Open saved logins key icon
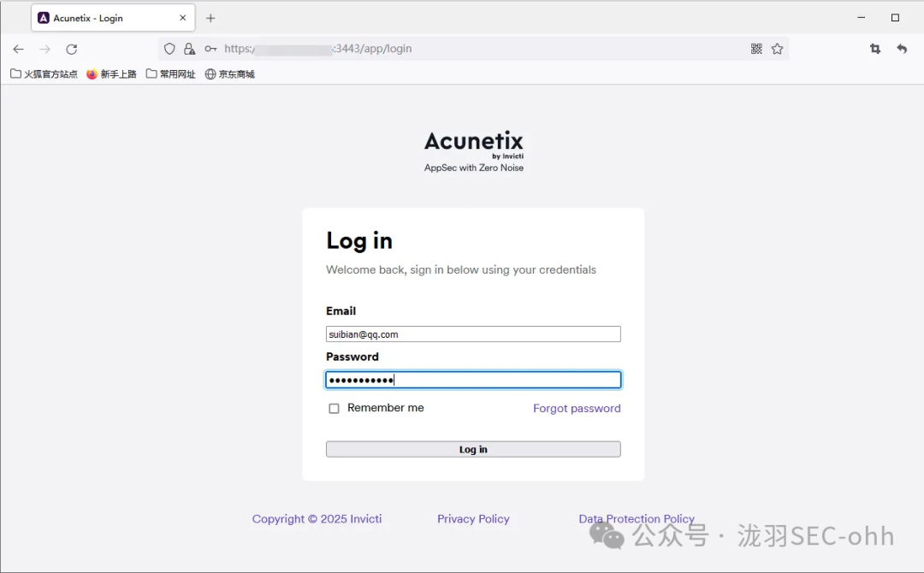Viewport: 924px width, 573px height. (210, 49)
